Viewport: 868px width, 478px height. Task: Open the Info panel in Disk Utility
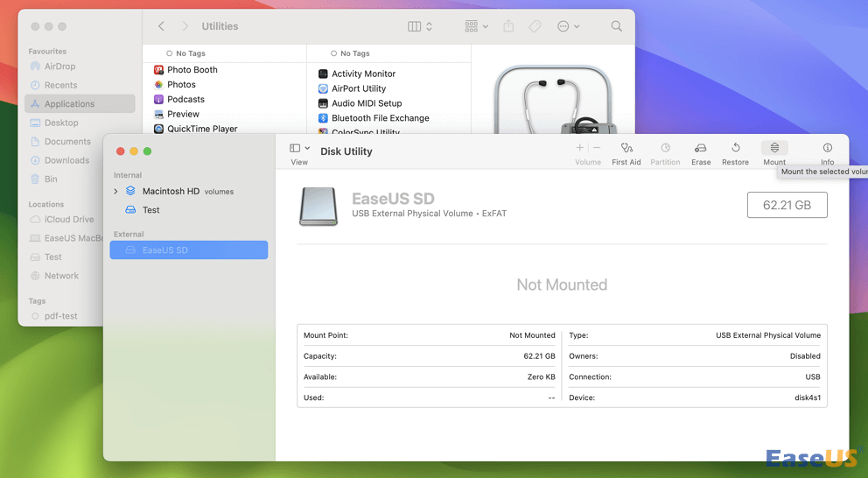click(x=827, y=149)
